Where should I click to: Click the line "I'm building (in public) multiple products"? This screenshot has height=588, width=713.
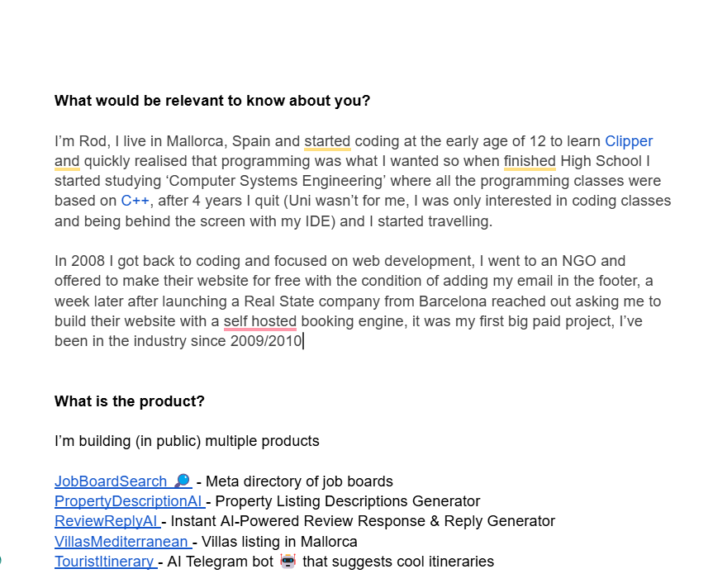pos(187,441)
